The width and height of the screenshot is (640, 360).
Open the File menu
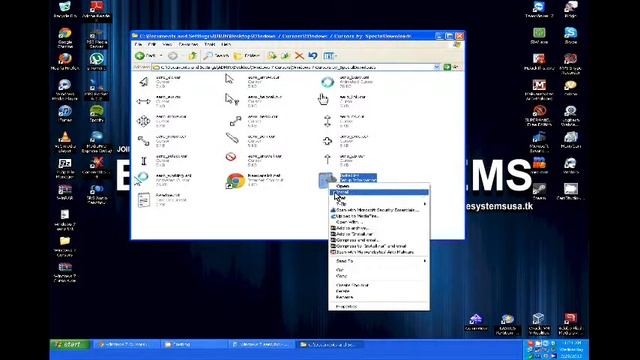[138, 44]
